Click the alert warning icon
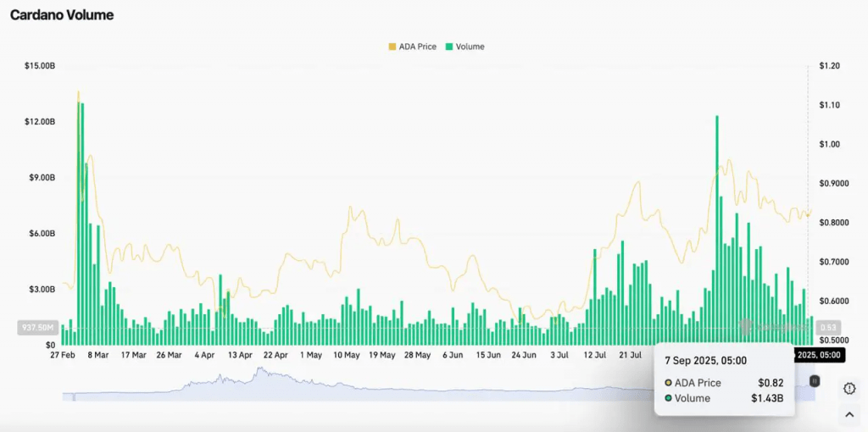 [849, 388]
